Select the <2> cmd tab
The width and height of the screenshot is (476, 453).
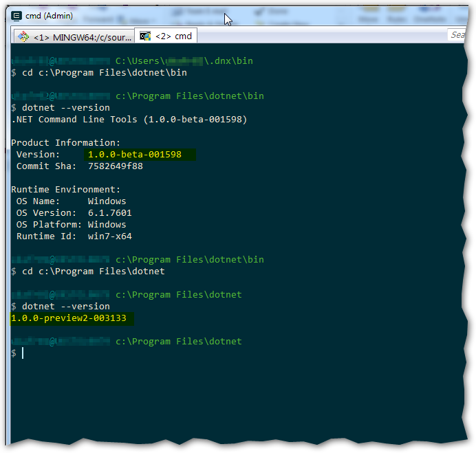point(166,36)
